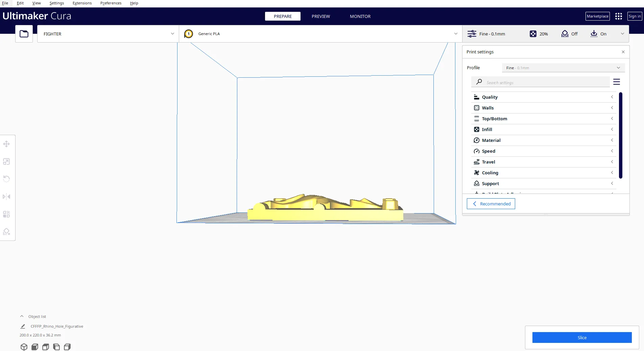Switch to top view camera icon
The height and width of the screenshot is (351, 644).
click(x=45, y=347)
